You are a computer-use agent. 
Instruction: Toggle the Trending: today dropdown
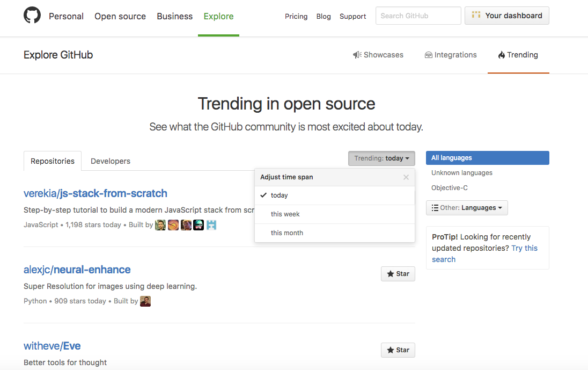(x=381, y=158)
